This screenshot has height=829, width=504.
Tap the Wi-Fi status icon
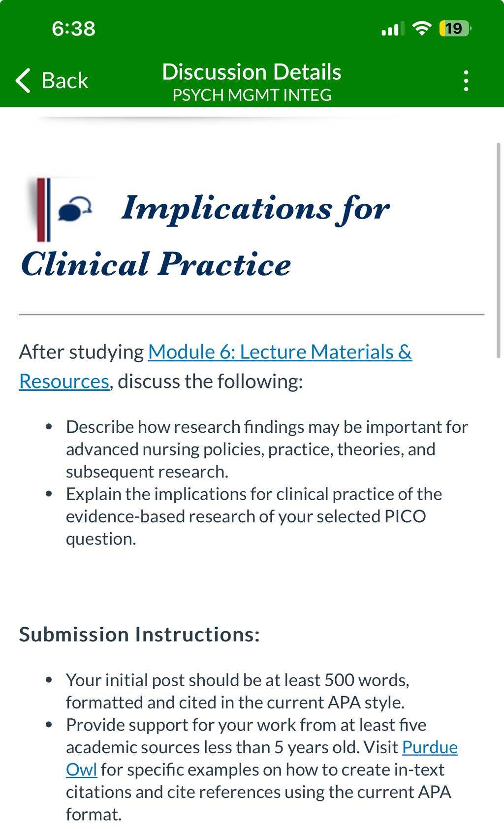coord(421,29)
